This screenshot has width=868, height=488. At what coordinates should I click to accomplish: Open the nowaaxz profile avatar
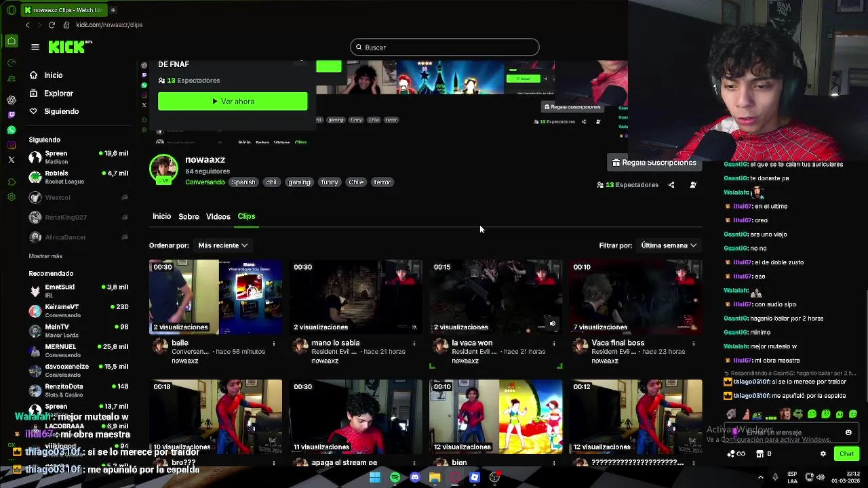tap(163, 169)
